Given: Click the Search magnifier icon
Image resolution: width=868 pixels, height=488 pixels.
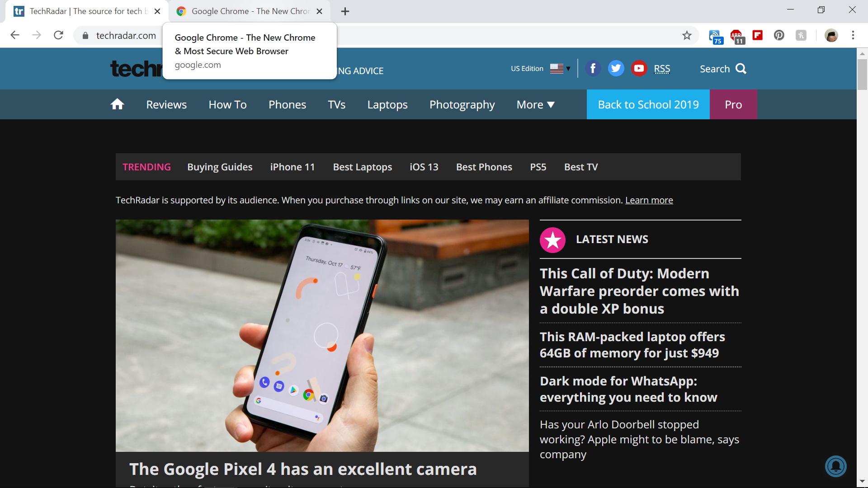Looking at the screenshot, I should tap(741, 69).
